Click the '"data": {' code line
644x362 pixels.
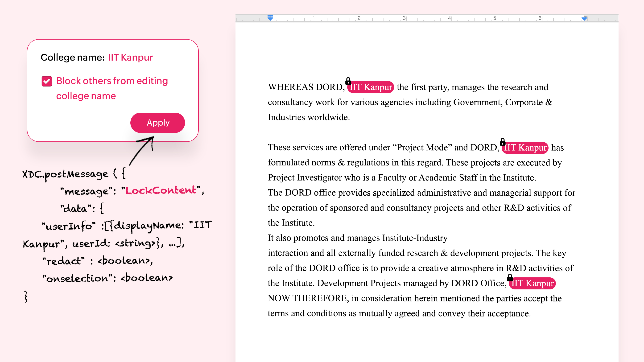(x=82, y=208)
